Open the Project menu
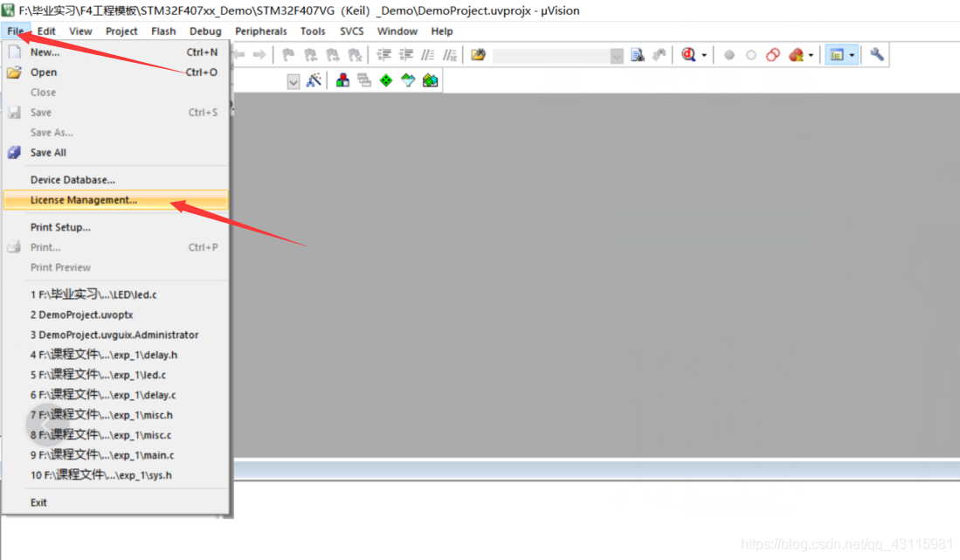Viewport: 960px width, 560px height. click(121, 31)
